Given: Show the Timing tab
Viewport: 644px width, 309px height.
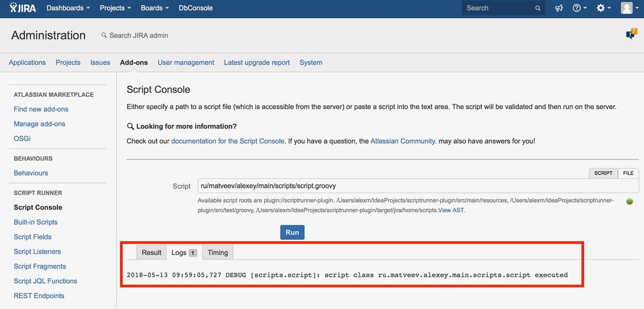Looking at the screenshot, I should [218, 252].
